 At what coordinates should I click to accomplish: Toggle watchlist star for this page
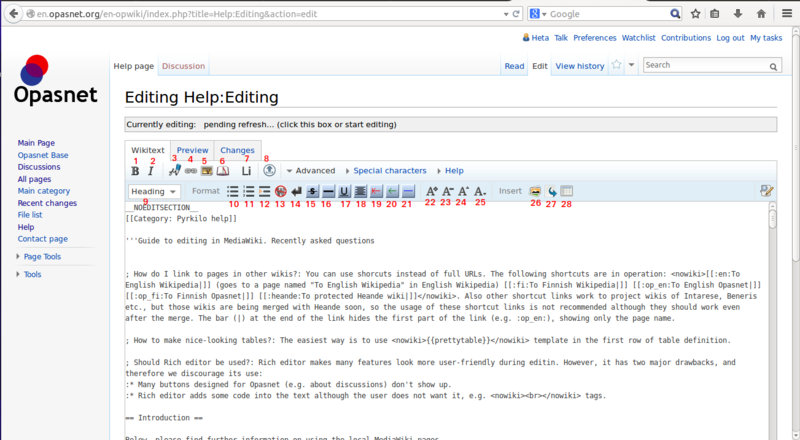point(617,66)
